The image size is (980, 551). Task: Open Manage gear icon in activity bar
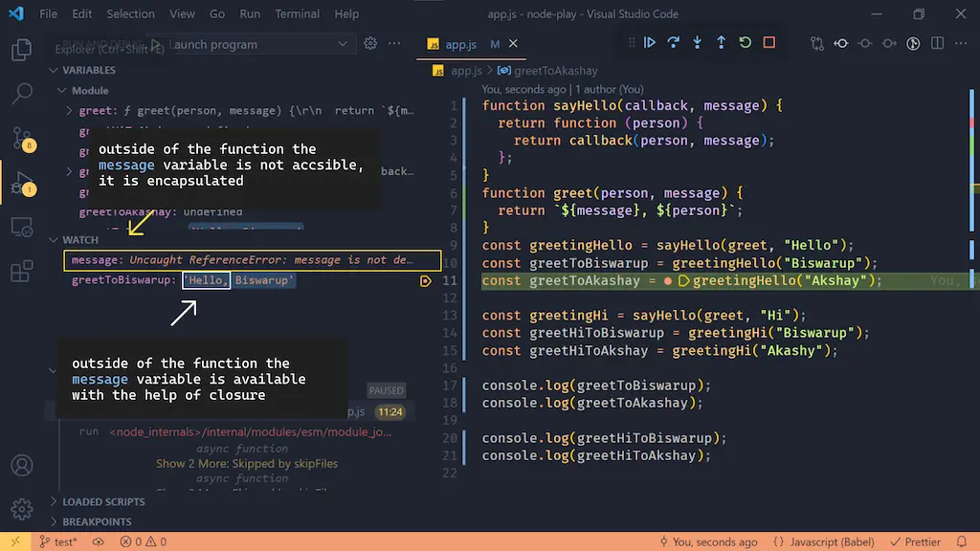tap(22, 509)
